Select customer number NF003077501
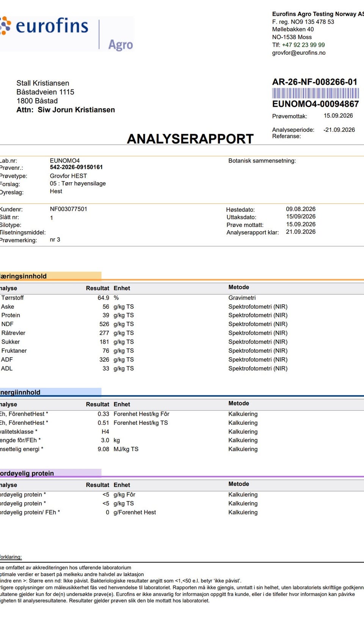Image resolution: width=364 pixels, height=618 pixels. click(x=69, y=209)
